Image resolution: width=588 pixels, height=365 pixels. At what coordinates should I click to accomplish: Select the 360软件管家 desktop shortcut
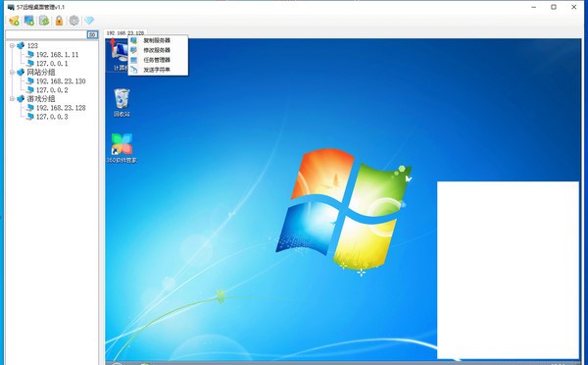[x=122, y=148]
